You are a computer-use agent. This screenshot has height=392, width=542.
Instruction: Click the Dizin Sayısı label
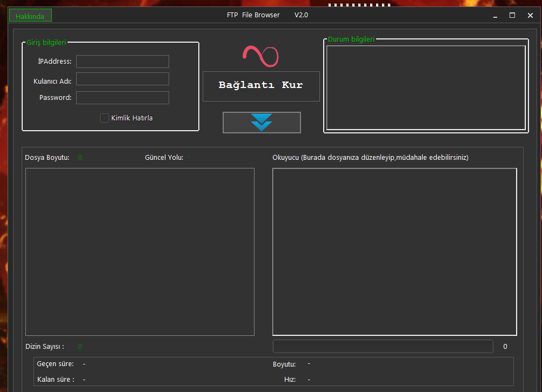click(x=44, y=347)
